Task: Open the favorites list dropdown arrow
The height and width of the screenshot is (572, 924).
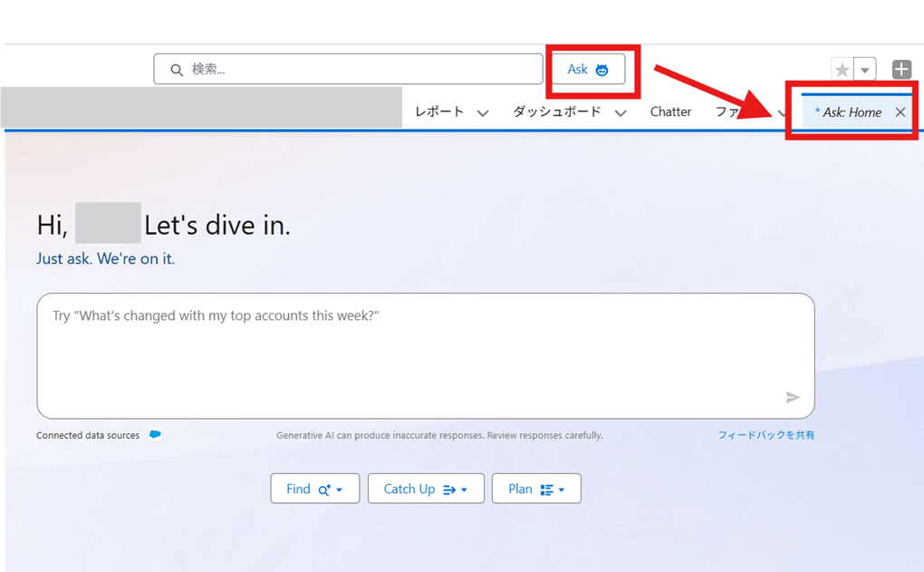Action: [865, 70]
